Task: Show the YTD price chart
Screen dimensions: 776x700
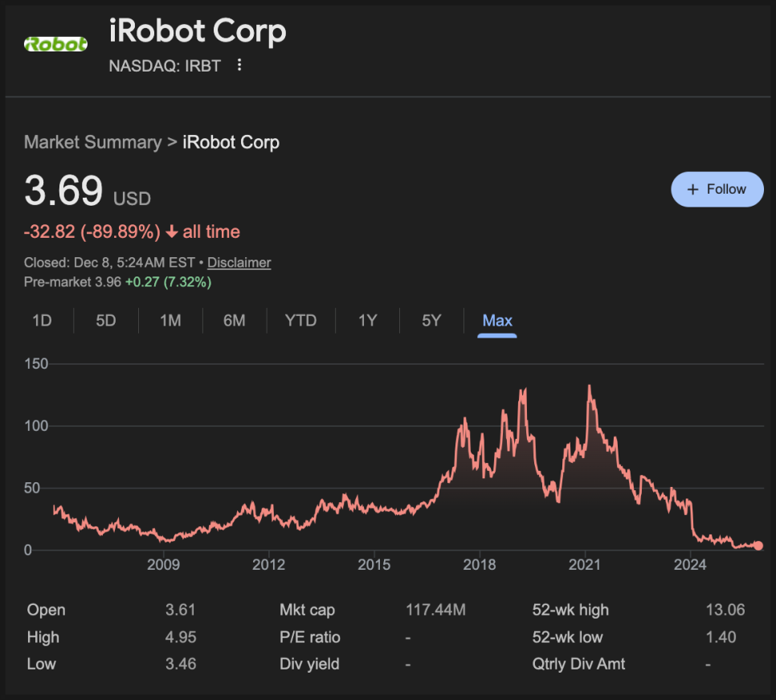Action: pos(300,321)
